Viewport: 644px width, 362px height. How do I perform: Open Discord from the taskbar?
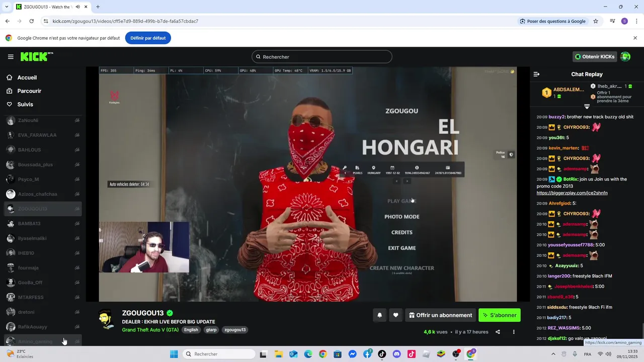396,354
